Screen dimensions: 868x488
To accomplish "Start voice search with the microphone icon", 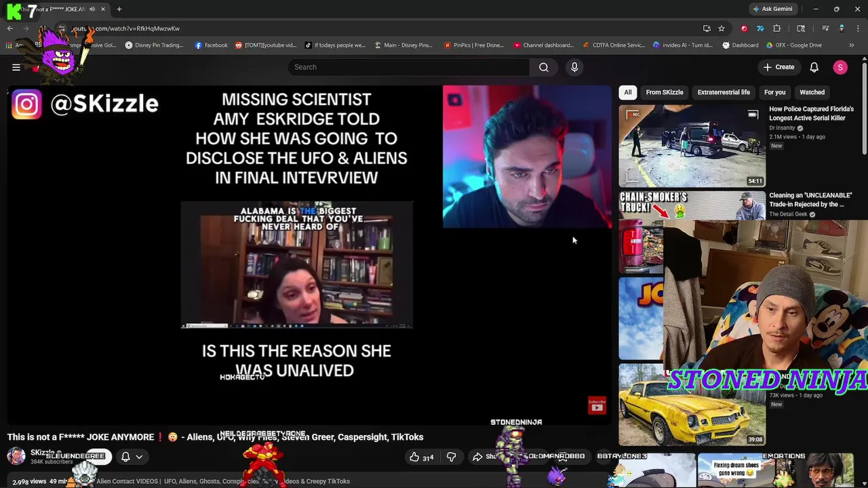I will pos(574,67).
